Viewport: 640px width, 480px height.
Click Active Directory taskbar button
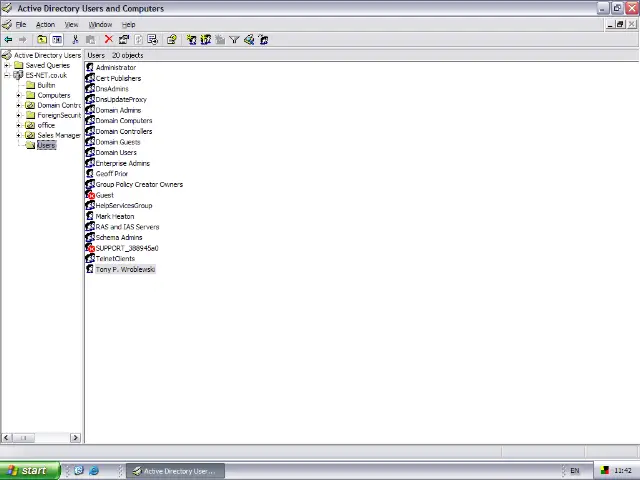tap(176, 471)
